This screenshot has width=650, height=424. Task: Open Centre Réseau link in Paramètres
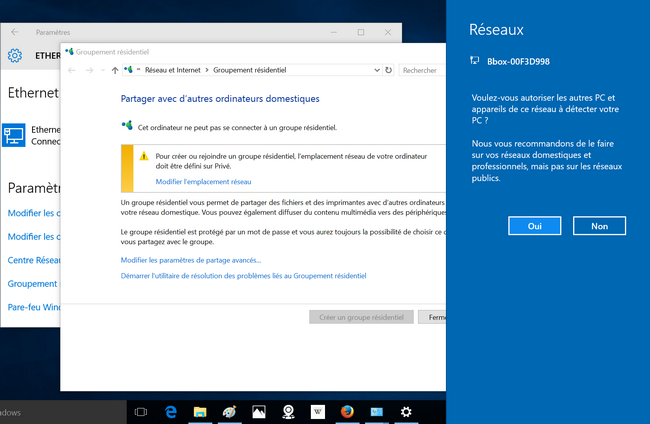pos(34,260)
